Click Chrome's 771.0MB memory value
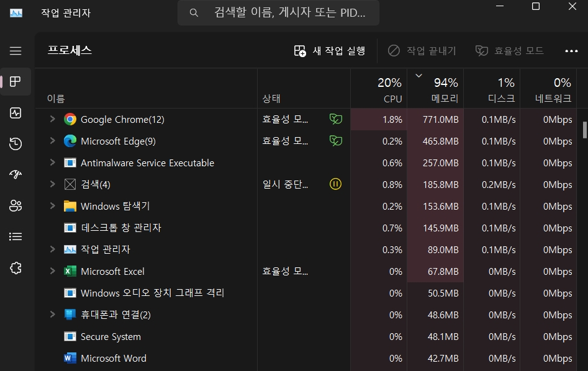This screenshot has height=371, width=588. coord(441,120)
